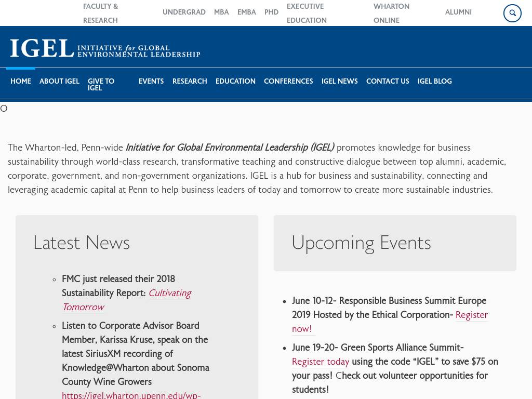Click the search magnifier icon
Viewport: 532px width, 399px height.
pos(512,14)
